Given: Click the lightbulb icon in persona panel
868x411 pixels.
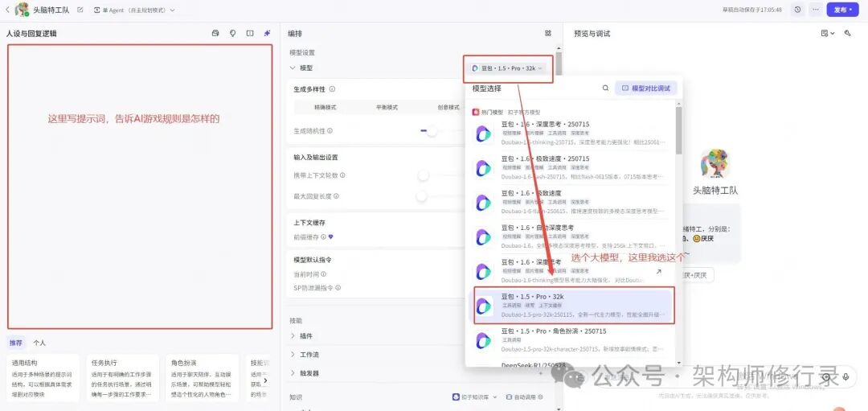Looking at the screenshot, I should pos(232,33).
